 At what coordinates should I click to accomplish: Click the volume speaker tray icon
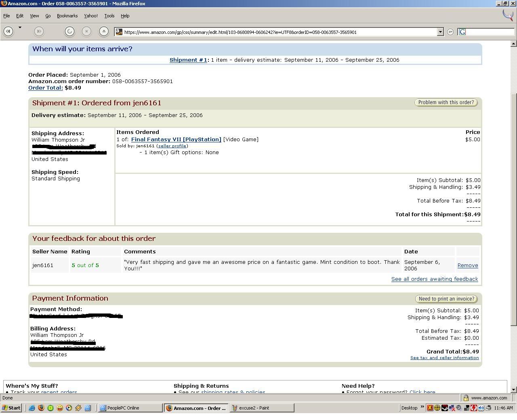[x=481, y=408]
